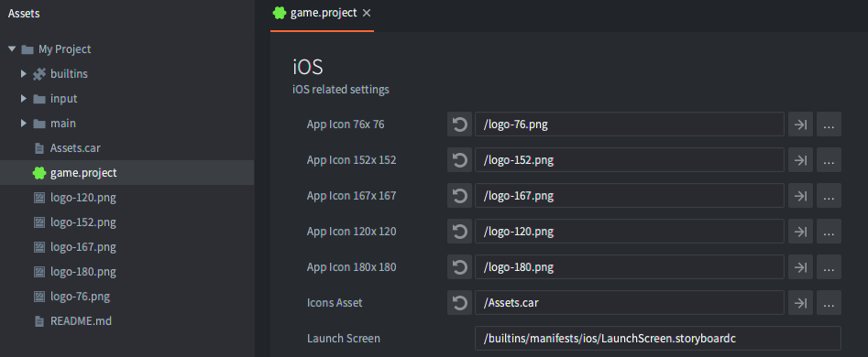Open resource for App Icon 120x 120
Viewport: 868px width, 357px height.
[800, 232]
